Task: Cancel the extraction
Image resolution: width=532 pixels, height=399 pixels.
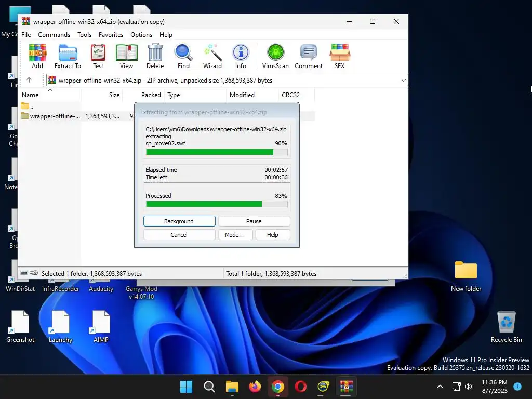Action: 179,234
